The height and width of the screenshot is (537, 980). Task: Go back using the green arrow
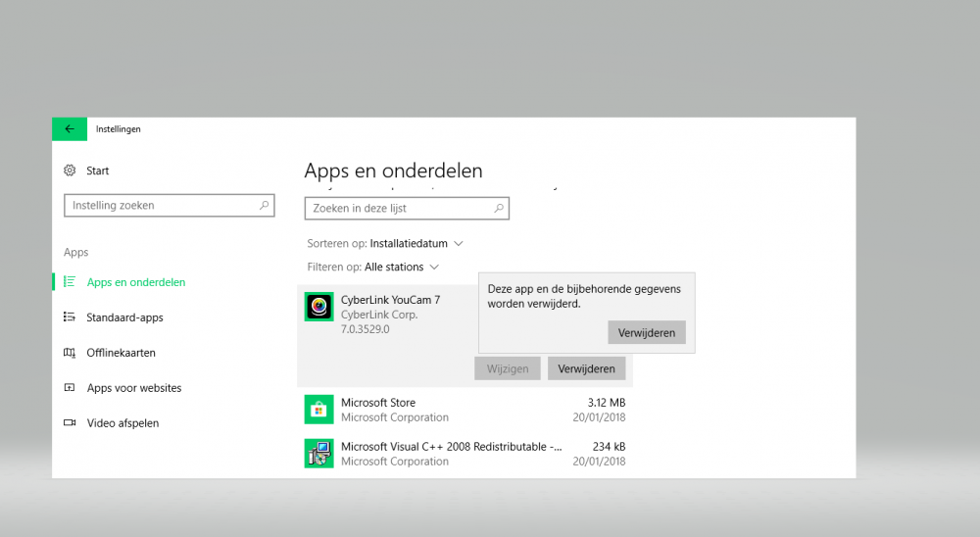point(70,128)
